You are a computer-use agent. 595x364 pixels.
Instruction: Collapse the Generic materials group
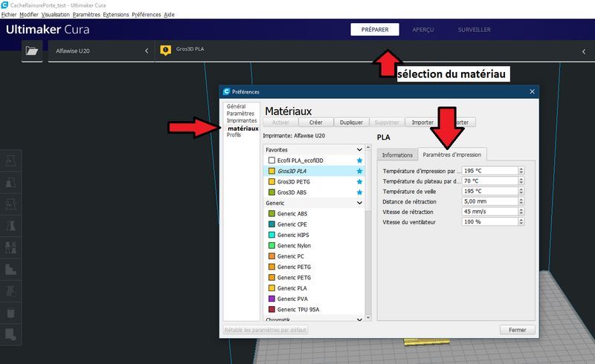pos(359,203)
